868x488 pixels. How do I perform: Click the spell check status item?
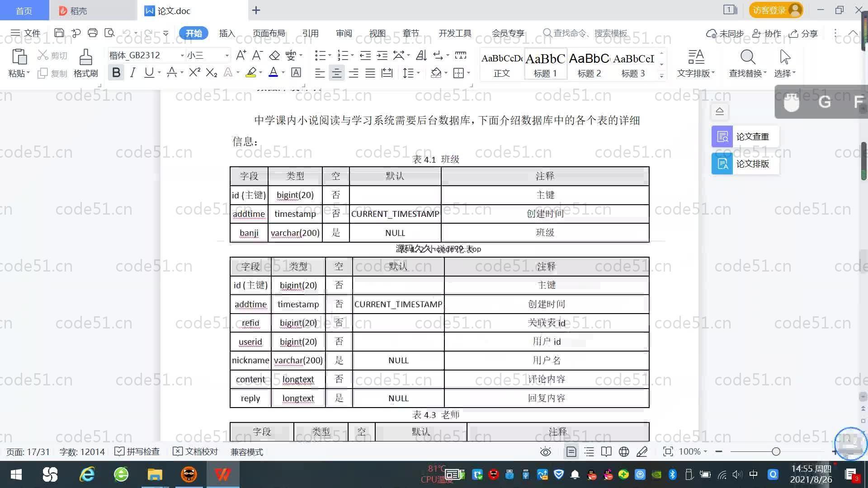coord(137,451)
